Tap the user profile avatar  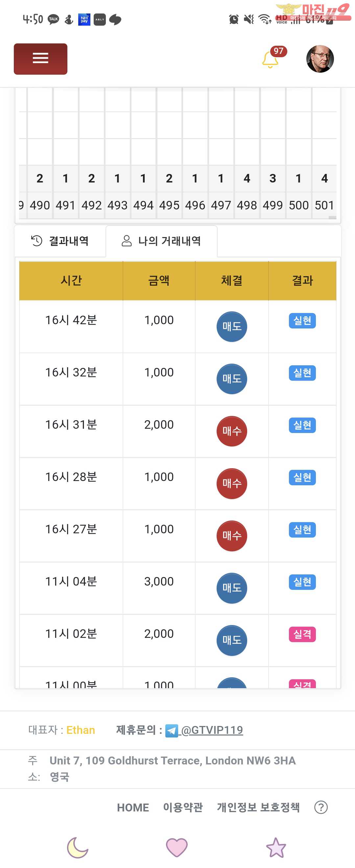[320, 59]
